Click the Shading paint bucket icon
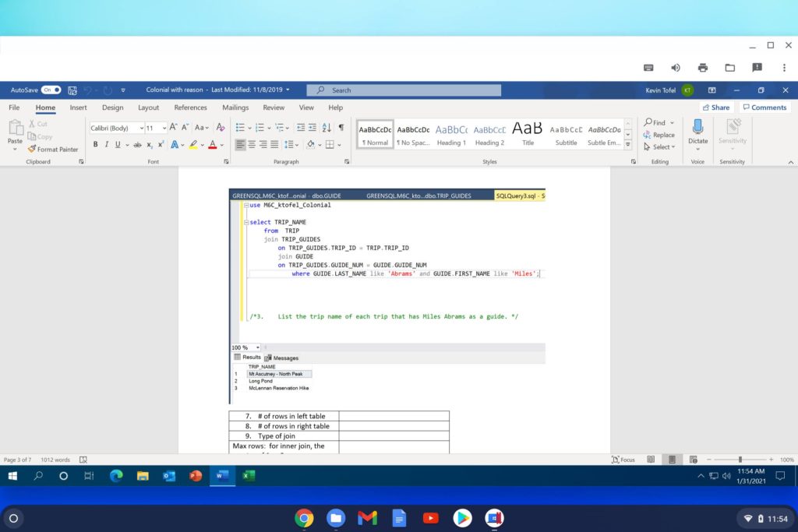Image resolution: width=798 pixels, height=532 pixels. point(311,145)
